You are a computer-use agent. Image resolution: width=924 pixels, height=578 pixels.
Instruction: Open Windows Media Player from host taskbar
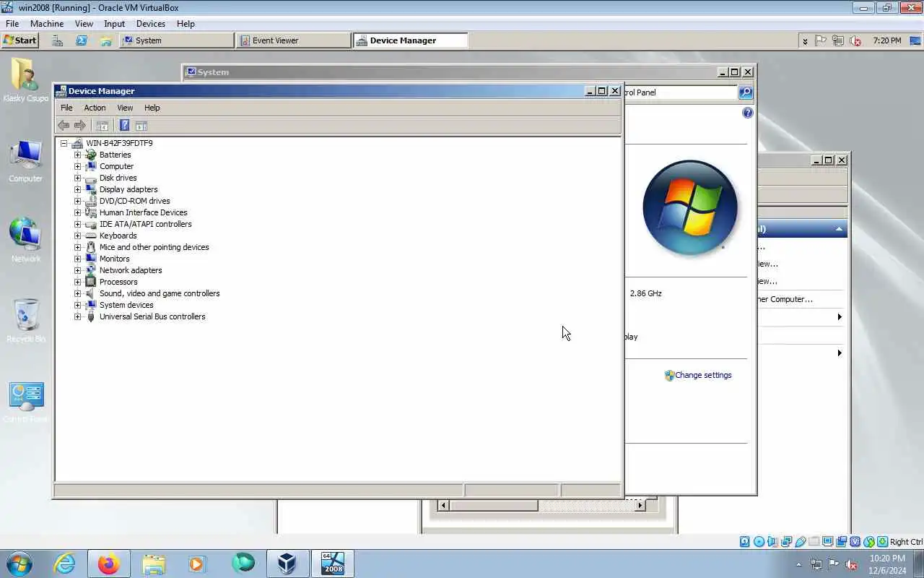coord(197,564)
